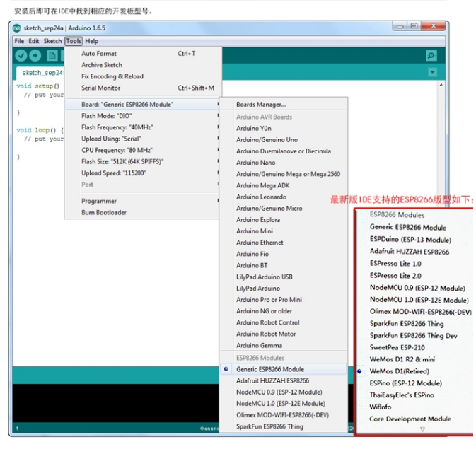476x454 pixels.
Task: Select Arduino Esplora board
Action: pos(283,220)
